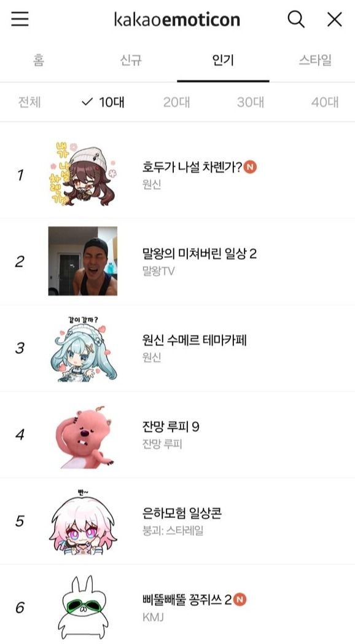Close the kakaoemoticon screen
This screenshot has height=644, width=355.
click(x=334, y=19)
